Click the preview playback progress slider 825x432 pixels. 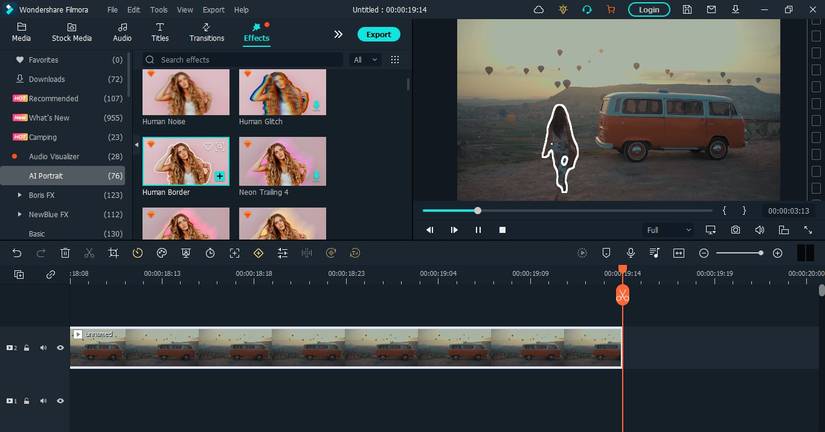567,210
